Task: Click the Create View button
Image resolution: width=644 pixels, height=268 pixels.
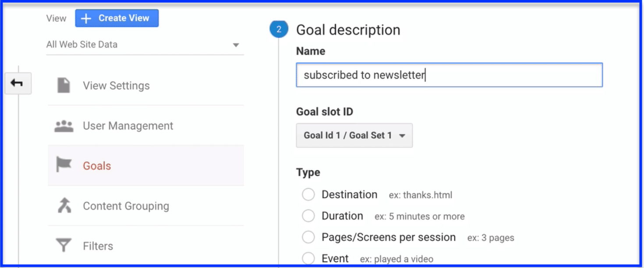Action: coord(117,18)
